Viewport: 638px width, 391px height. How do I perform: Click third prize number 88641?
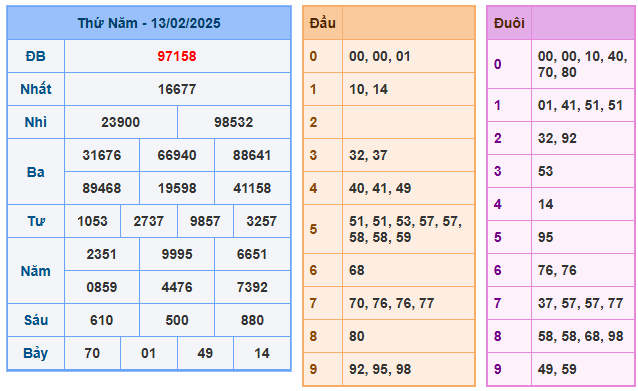(x=252, y=155)
